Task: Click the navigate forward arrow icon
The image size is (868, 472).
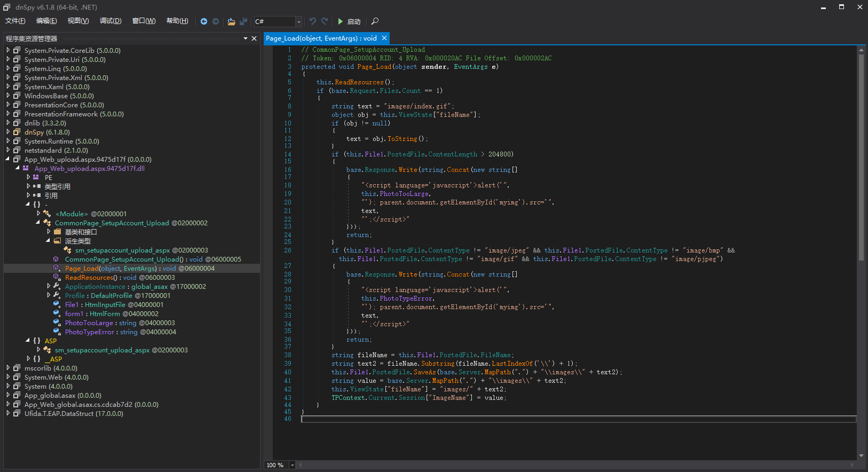Action: tap(216, 21)
